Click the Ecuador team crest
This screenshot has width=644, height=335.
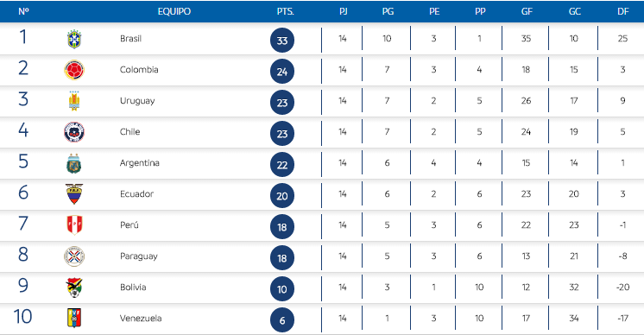tap(74, 194)
